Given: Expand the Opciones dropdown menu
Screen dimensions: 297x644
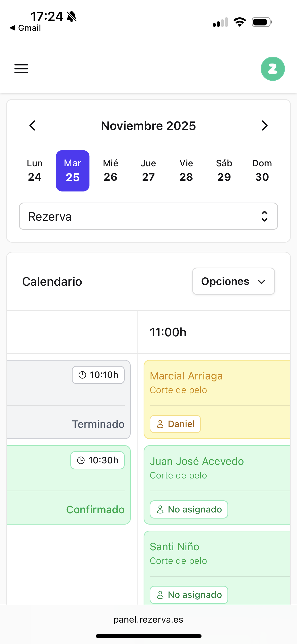Looking at the screenshot, I should pyautogui.click(x=233, y=281).
